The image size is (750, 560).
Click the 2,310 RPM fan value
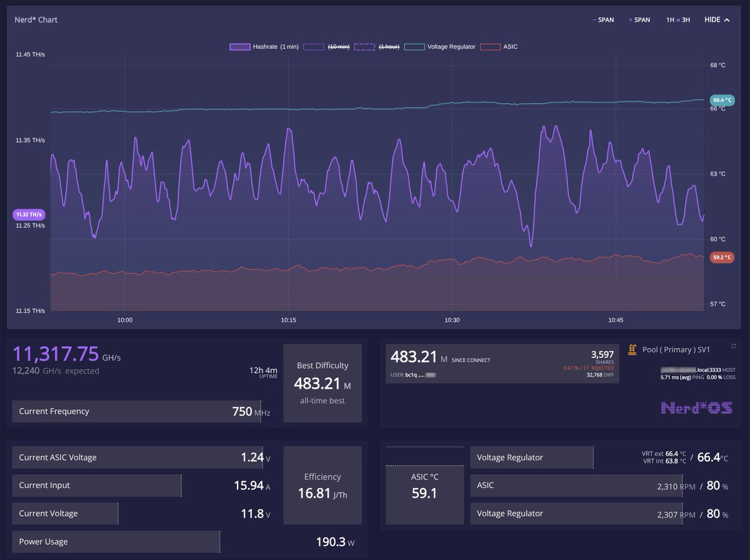[x=676, y=486]
